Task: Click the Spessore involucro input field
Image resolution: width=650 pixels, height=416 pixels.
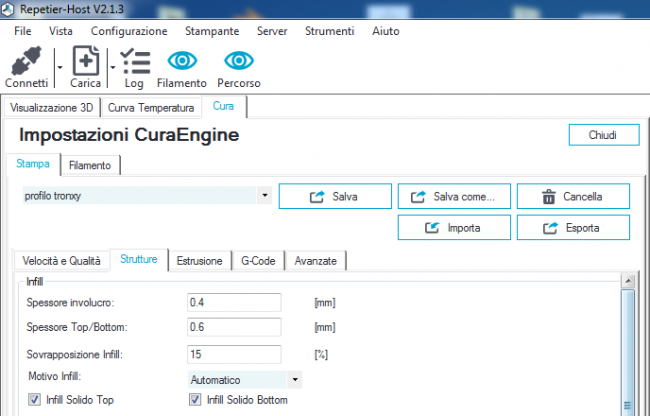Action: (248, 301)
